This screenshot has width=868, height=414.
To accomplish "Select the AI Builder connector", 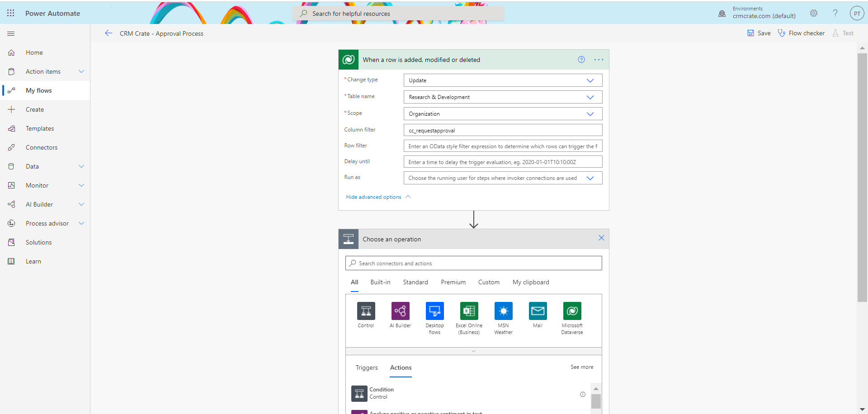I will click(400, 311).
